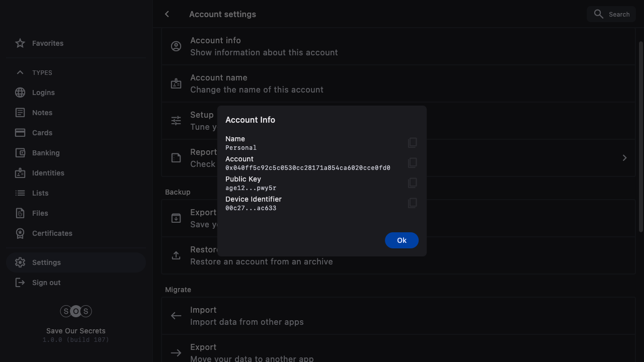Viewport: 644px width, 362px height.
Task: Open the Logins category
Action: click(43, 93)
